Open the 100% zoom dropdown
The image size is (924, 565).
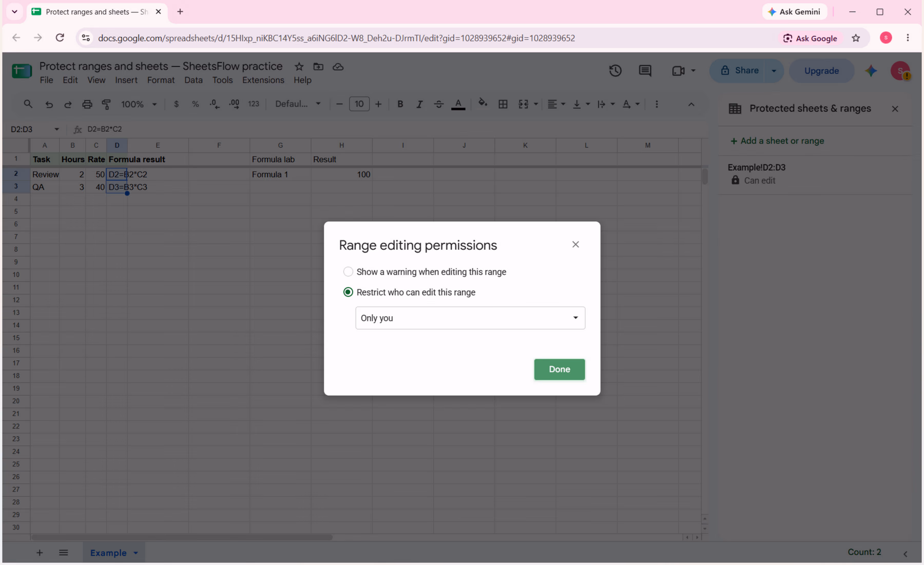139,104
